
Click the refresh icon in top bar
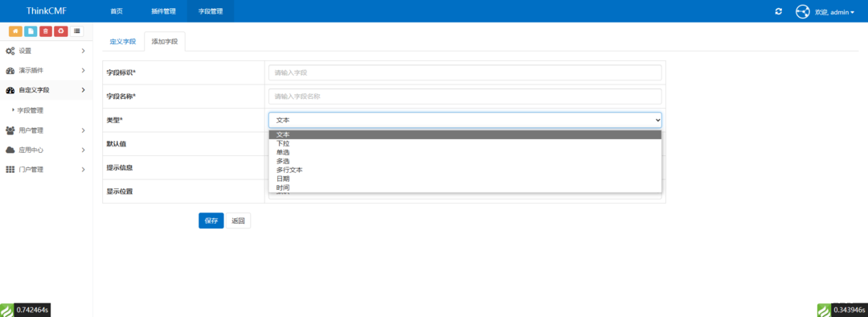(779, 11)
